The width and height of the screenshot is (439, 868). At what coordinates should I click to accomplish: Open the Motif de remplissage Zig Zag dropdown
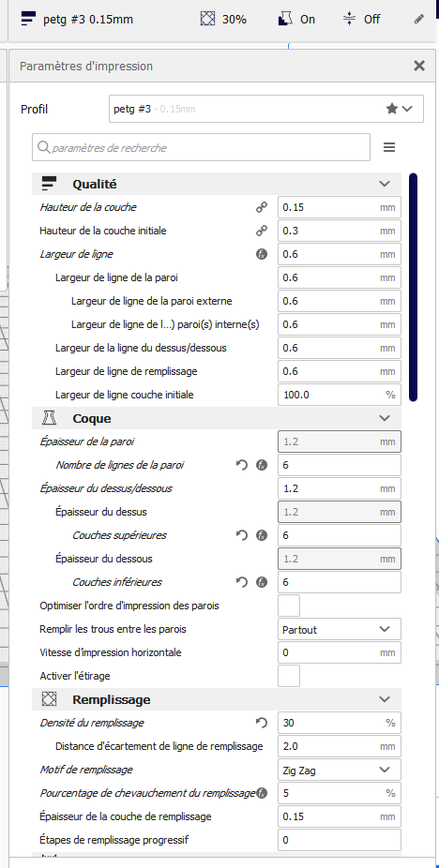[x=340, y=770]
